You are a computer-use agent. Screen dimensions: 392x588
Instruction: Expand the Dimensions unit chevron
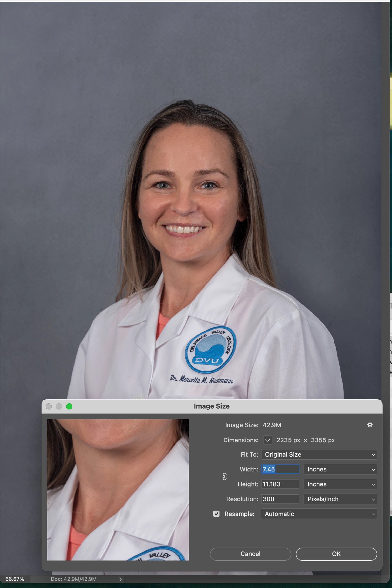(267, 440)
